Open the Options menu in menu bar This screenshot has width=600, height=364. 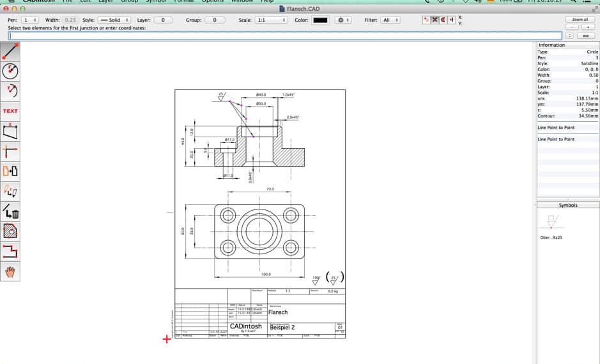point(213,1)
